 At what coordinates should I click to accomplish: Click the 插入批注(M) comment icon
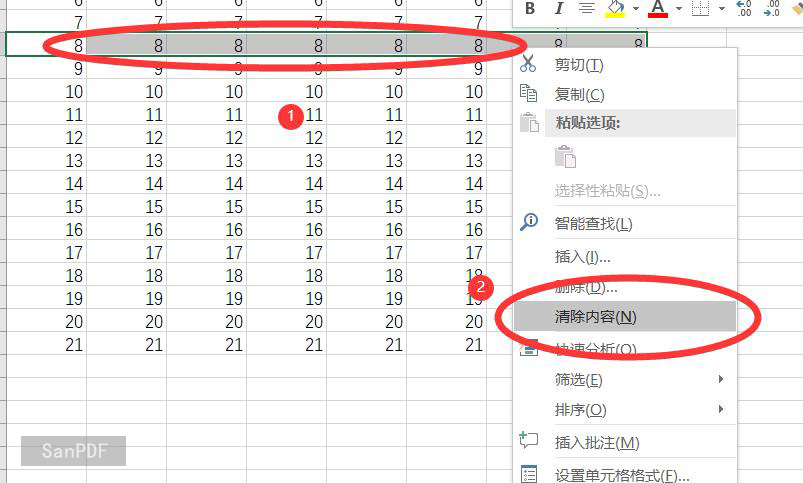pos(529,440)
